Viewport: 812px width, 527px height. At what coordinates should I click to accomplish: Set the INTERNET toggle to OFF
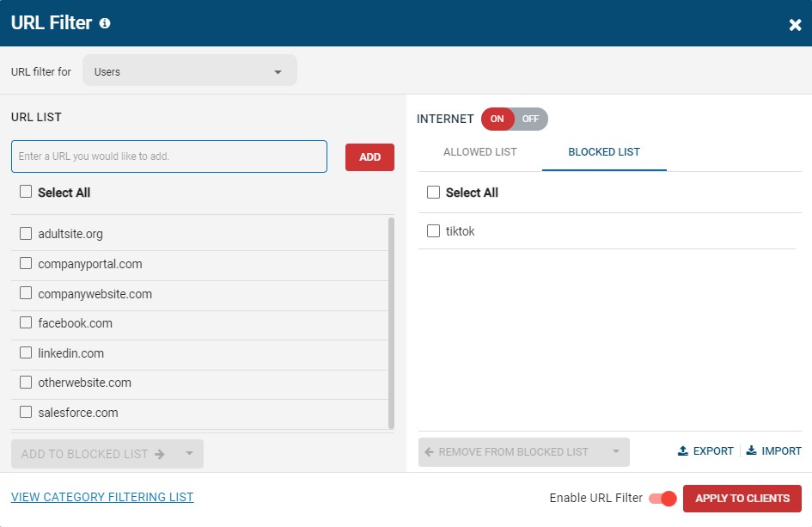(530, 119)
